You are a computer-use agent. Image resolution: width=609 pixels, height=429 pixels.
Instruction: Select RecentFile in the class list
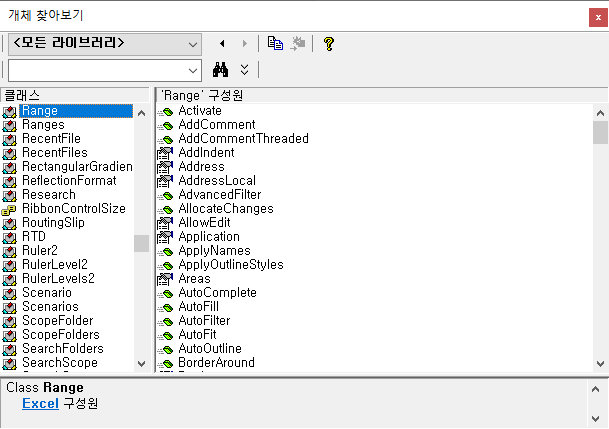(x=51, y=139)
